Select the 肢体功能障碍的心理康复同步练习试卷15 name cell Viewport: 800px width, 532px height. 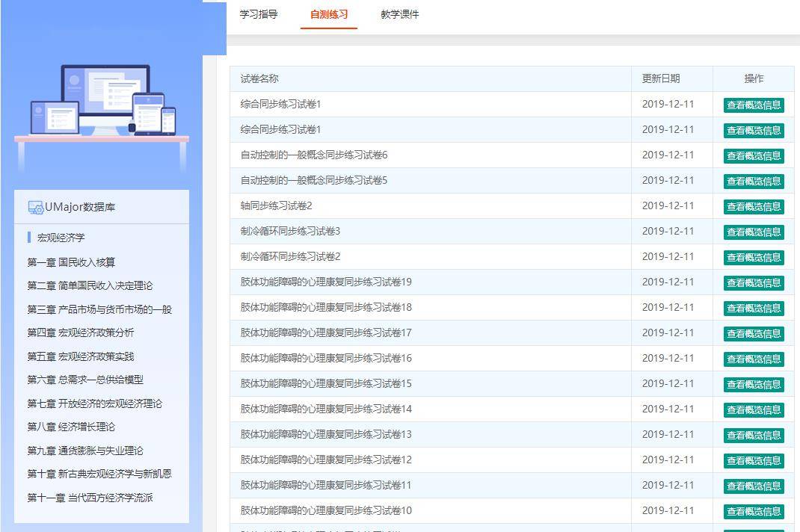pyautogui.click(x=431, y=383)
